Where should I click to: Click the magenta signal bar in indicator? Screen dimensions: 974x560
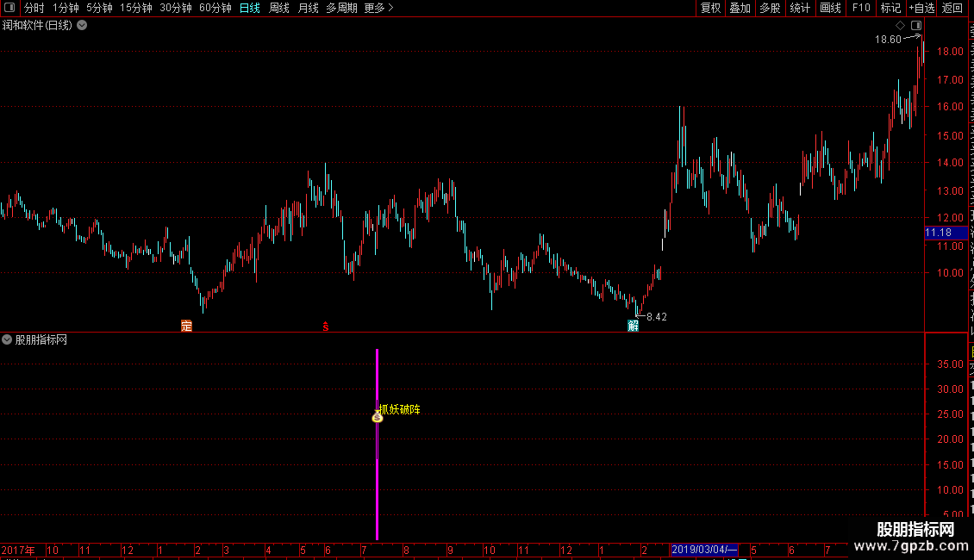click(x=377, y=444)
